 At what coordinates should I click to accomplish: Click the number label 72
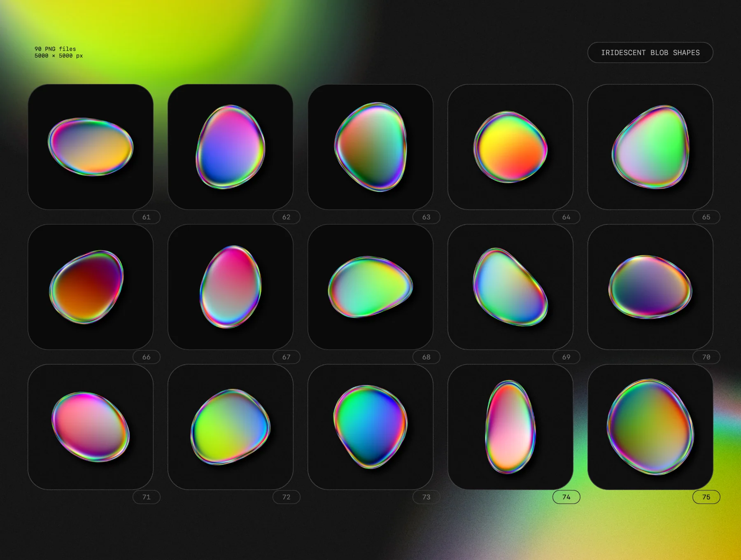pos(287,497)
